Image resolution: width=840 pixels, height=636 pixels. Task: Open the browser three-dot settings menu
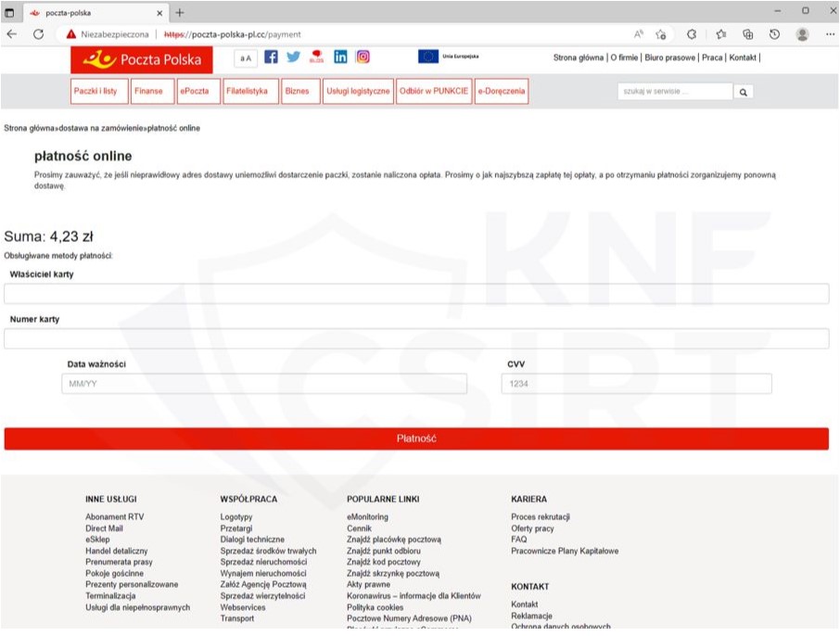click(829, 34)
